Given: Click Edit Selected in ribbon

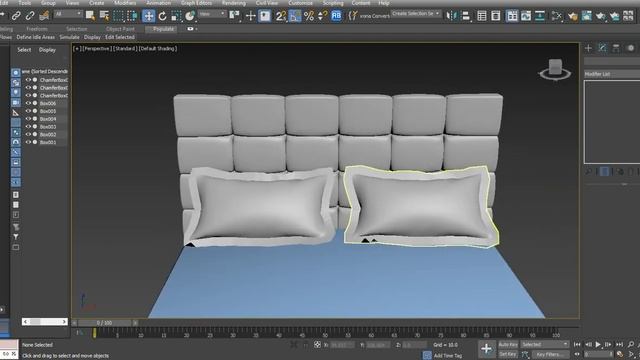Looking at the screenshot, I should [x=120, y=37].
